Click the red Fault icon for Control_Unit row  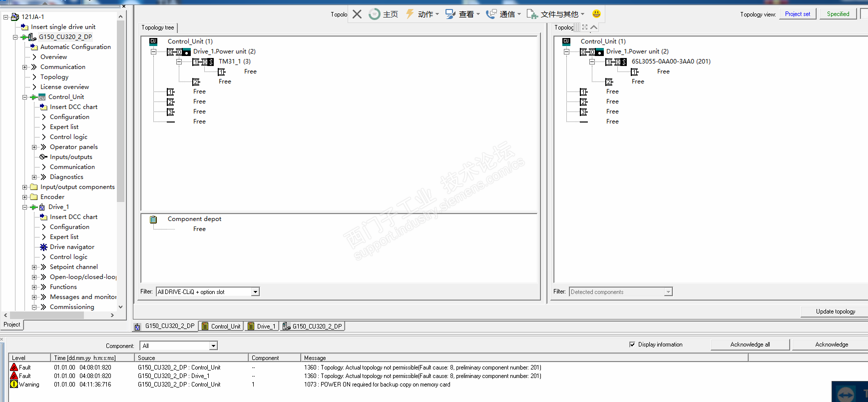pos(14,367)
